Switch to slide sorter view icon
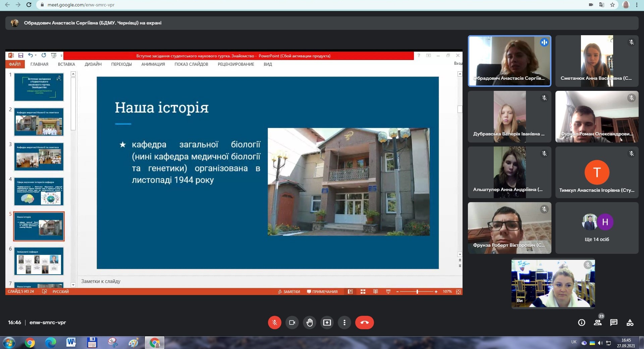Viewport: 644px width, 349px height. [363, 292]
